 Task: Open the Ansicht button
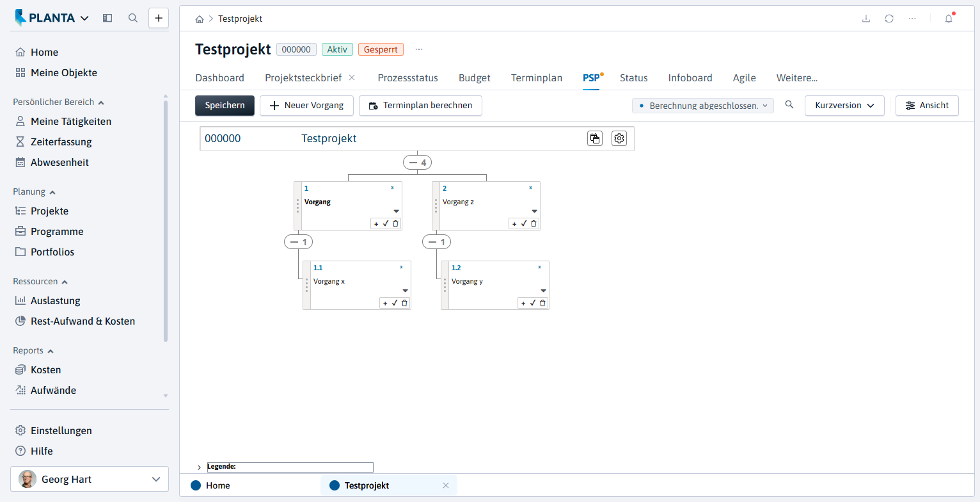(x=927, y=106)
